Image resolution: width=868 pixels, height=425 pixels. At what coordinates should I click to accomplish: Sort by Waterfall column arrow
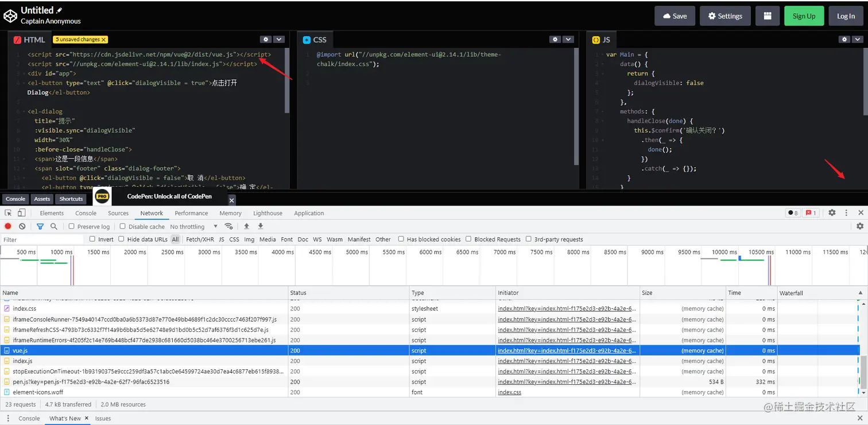pyautogui.click(x=860, y=293)
